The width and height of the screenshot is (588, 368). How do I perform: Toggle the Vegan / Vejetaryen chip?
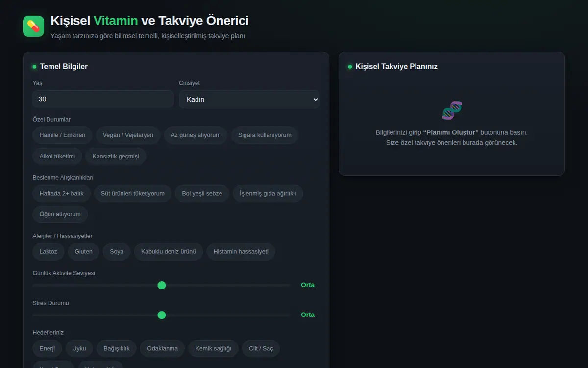(128, 135)
